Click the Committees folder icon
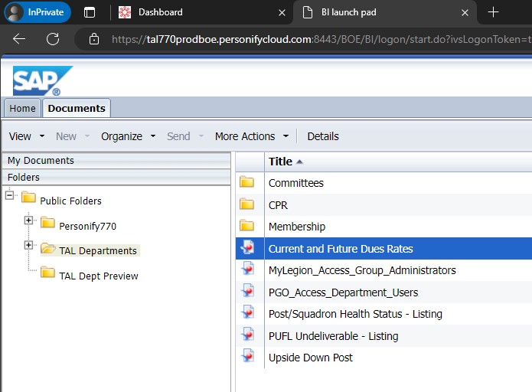This screenshot has width=532, height=392. 246,181
